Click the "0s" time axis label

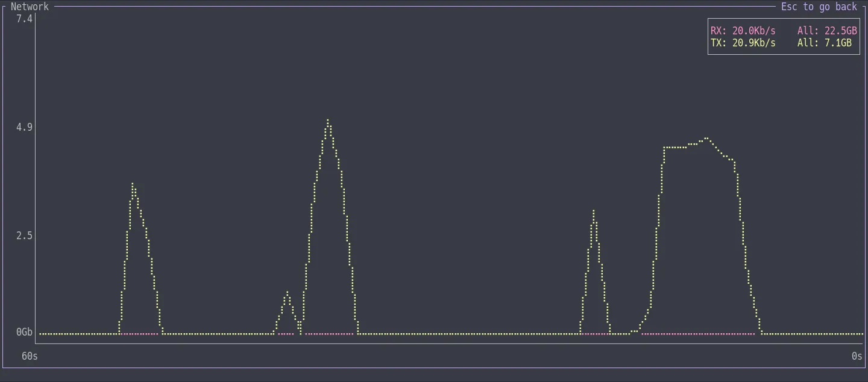tap(857, 356)
